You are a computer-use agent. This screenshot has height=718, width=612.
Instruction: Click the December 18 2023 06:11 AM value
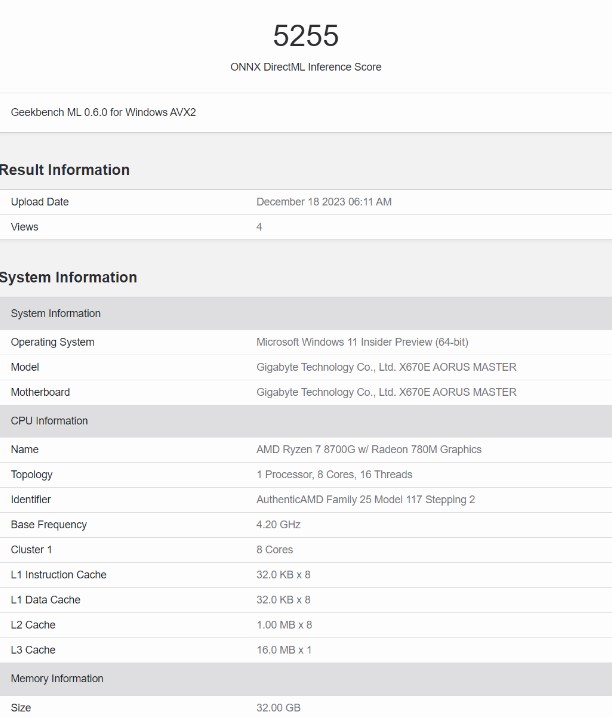324,202
